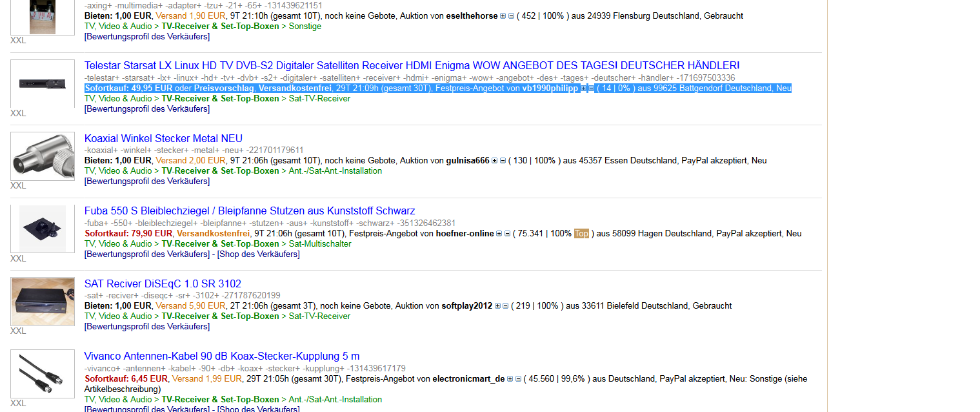Click minus icon beside hoefner-online
The height and width of the screenshot is (412, 980).
(507, 234)
